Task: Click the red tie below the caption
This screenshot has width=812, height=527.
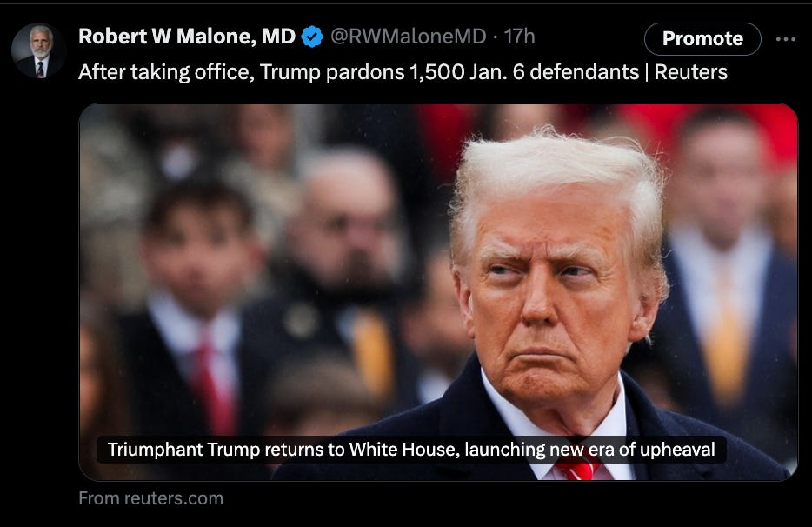Action: pyautogui.click(x=578, y=470)
